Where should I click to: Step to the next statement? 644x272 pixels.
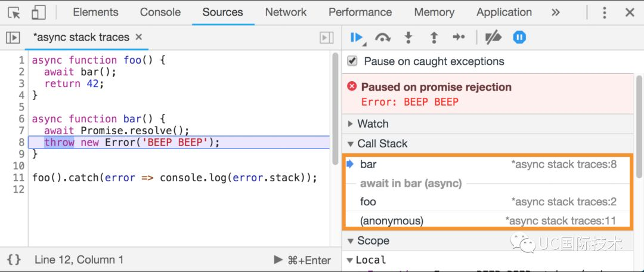(x=459, y=38)
